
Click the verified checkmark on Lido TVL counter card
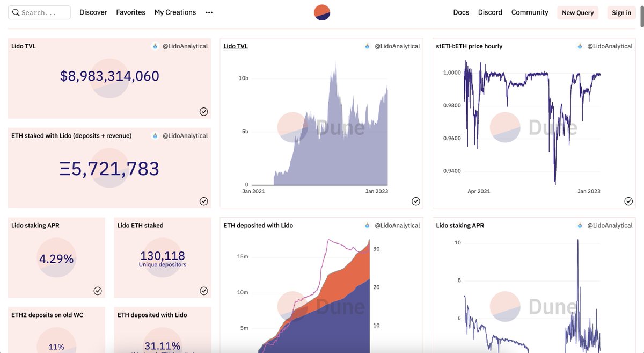204,112
